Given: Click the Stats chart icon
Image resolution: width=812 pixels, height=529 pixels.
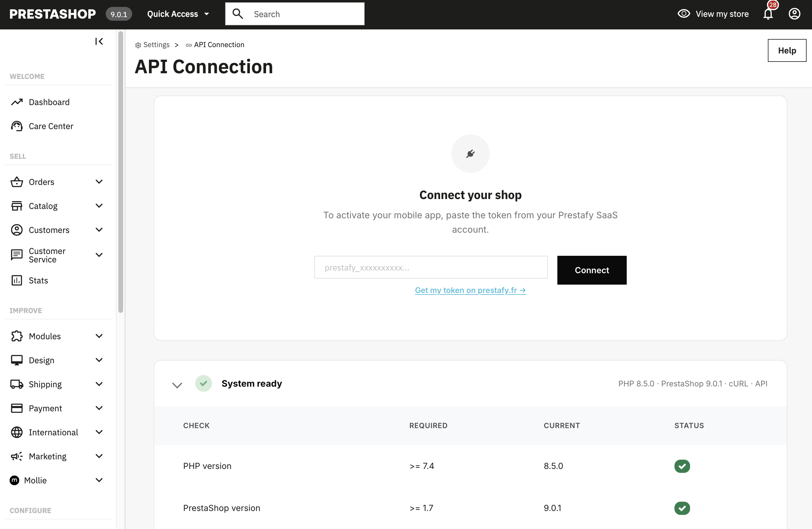Looking at the screenshot, I should coord(17,280).
